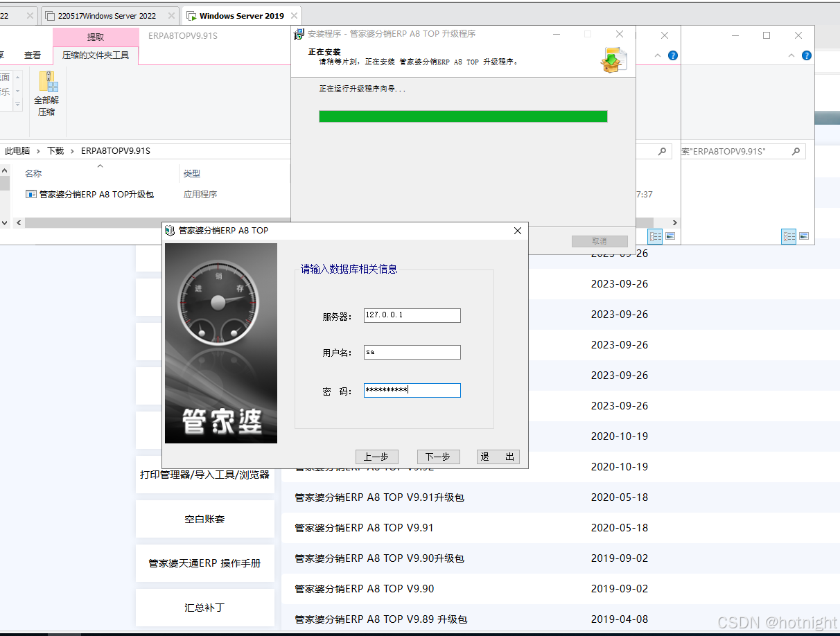Click the 退出 (Exit) button
This screenshot has height=636, width=840.
(498, 457)
